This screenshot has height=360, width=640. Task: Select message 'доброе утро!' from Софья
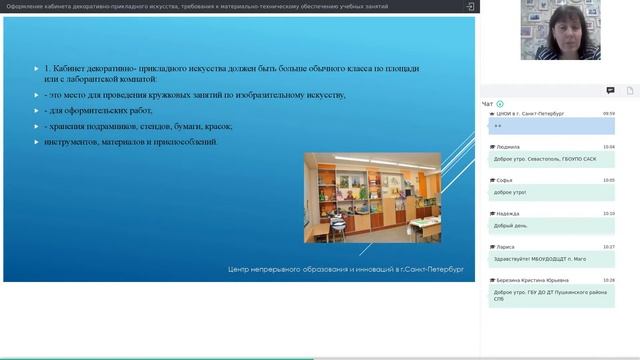551,193
